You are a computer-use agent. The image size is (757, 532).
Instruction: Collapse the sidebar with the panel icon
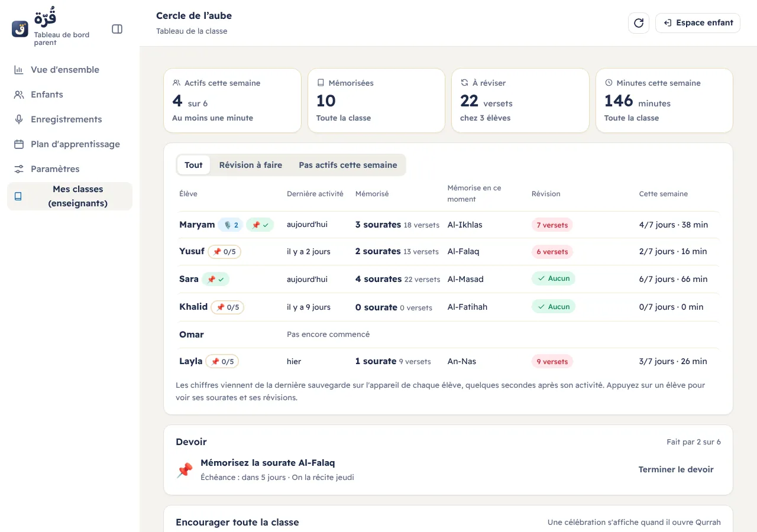pyautogui.click(x=117, y=29)
